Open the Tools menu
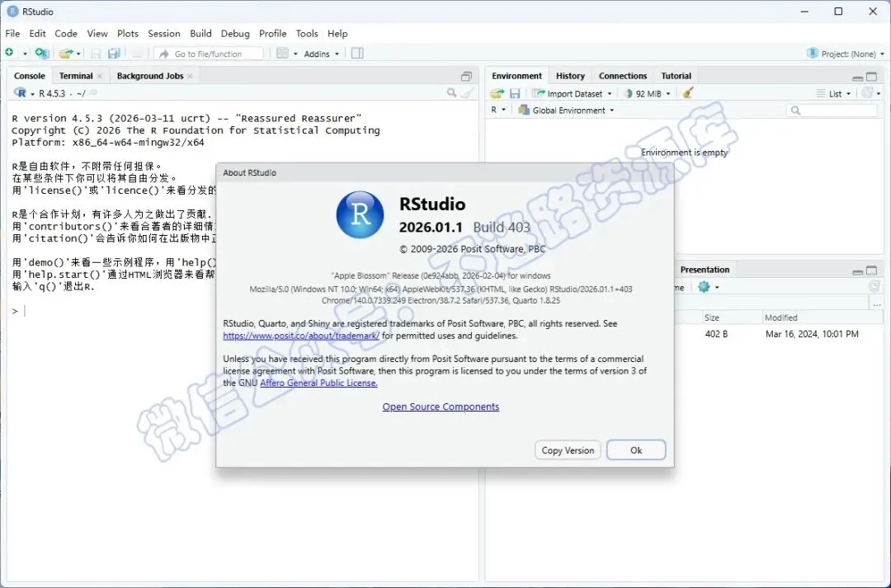 pyautogui.click(x=307, y=34)
